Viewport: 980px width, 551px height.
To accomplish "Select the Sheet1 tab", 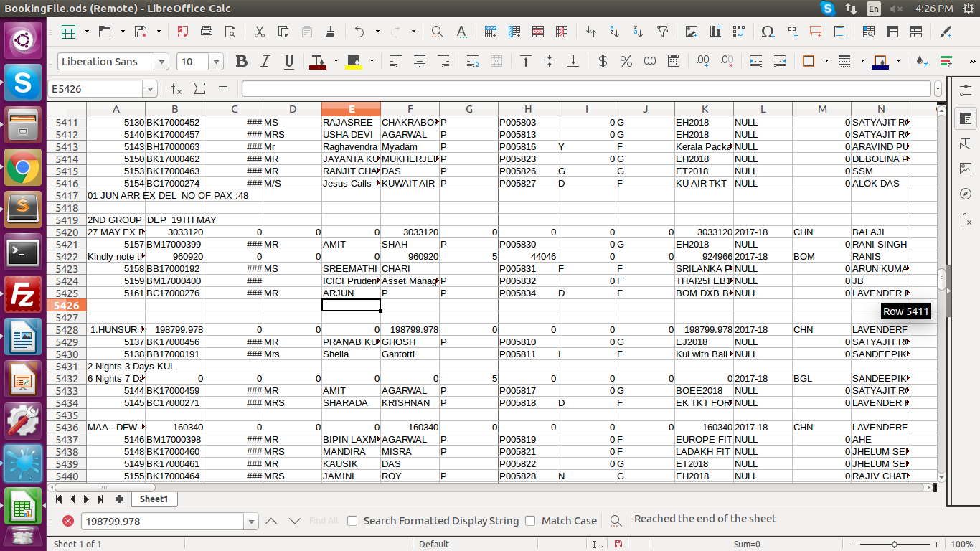I will pyautogui.click(x=154, y=499).
